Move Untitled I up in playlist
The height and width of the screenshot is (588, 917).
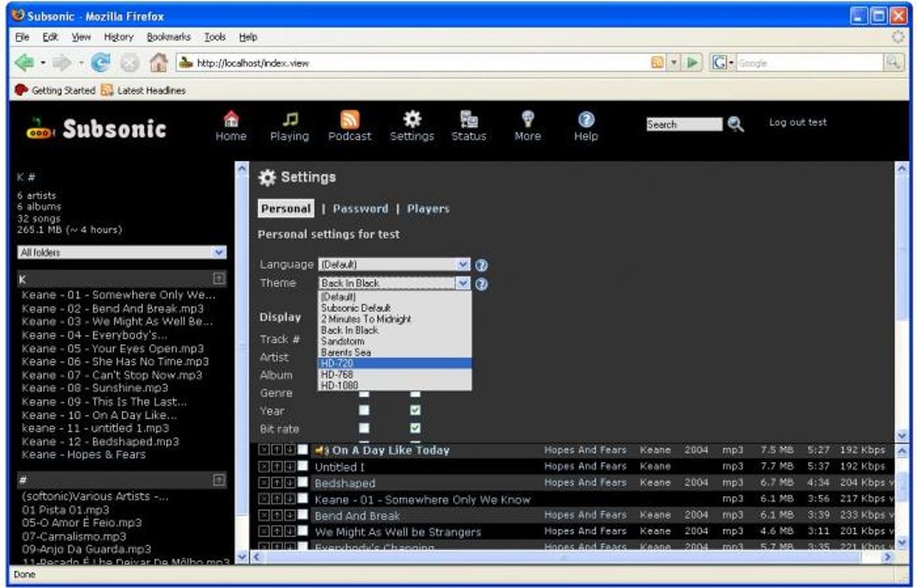(x=277, y=467)
